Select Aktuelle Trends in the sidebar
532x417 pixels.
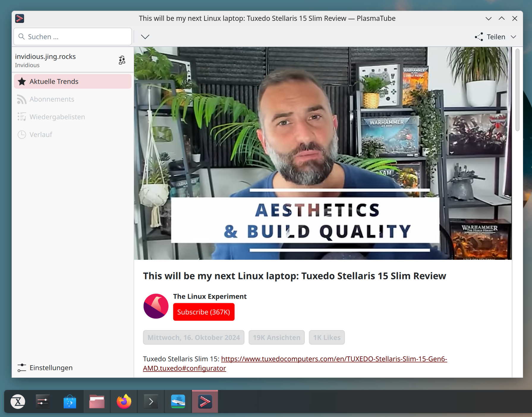pyautogui.click(x=73, y=81)
